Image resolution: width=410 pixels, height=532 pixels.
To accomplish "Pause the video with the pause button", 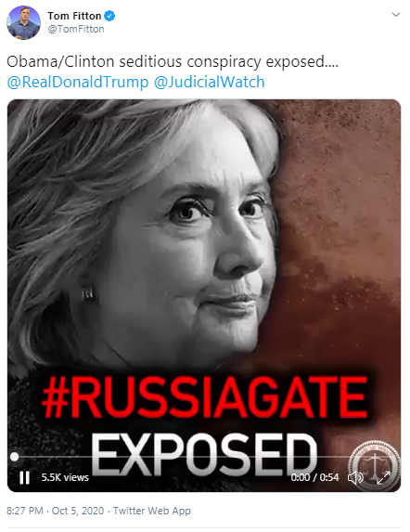I will (24, 477).
